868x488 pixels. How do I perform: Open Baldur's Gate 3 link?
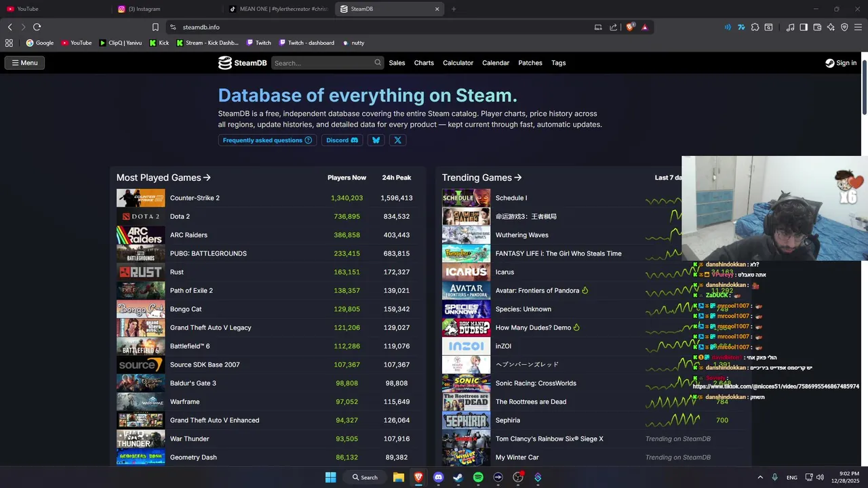tap(193, 383)
